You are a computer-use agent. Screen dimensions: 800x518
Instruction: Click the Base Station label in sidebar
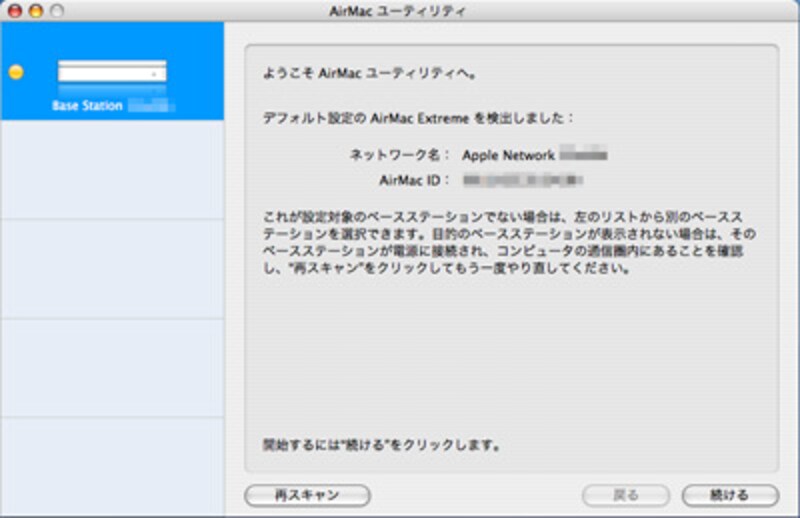click(88, 106)
